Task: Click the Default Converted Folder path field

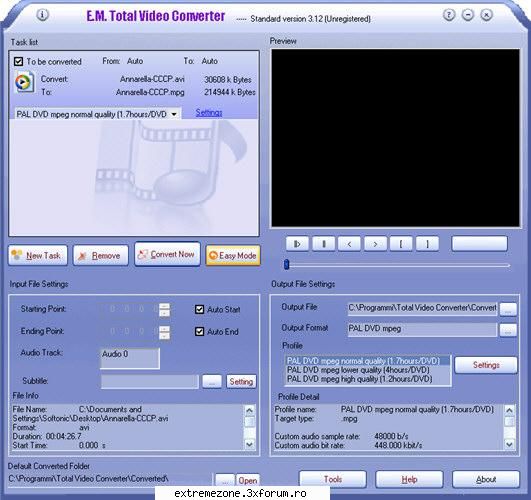Action: (x=110, y=479)
